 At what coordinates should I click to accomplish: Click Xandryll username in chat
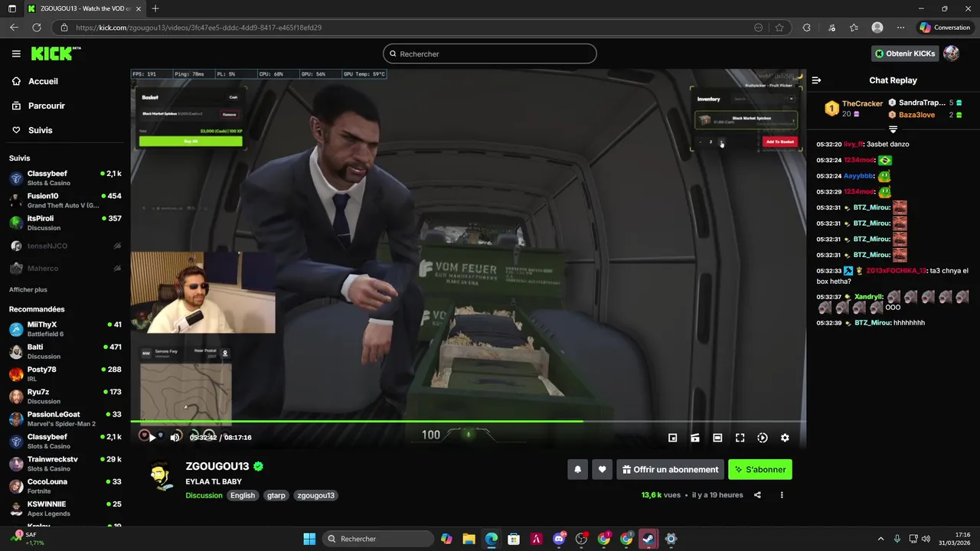click(869, 297)
